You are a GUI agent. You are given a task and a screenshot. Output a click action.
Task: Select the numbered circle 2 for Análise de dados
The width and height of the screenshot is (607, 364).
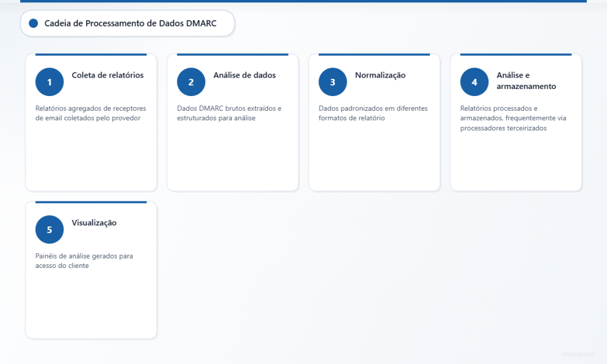click(191, 81)
